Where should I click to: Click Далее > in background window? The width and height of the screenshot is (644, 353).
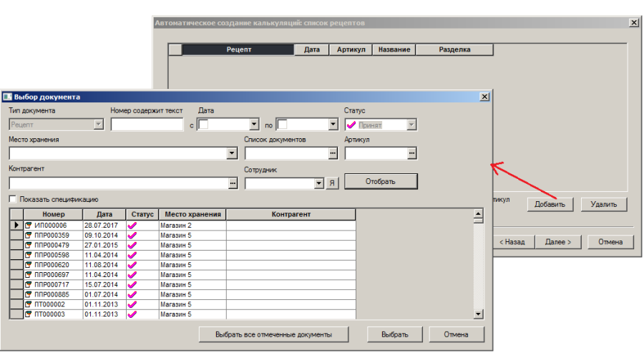558,242
